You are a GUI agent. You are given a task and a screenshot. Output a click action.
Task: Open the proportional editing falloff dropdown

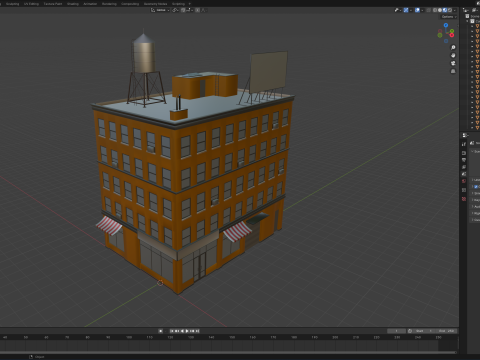tap(204, 10)
